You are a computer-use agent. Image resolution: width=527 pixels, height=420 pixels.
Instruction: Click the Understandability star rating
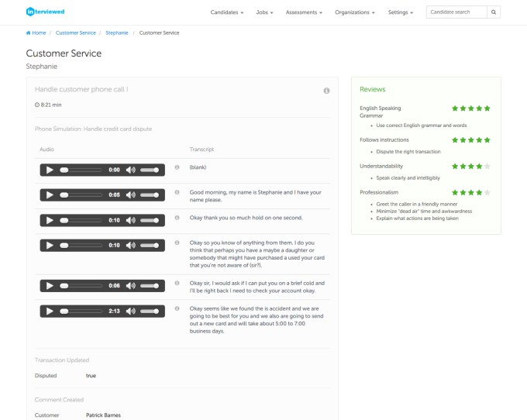point(471,166)
